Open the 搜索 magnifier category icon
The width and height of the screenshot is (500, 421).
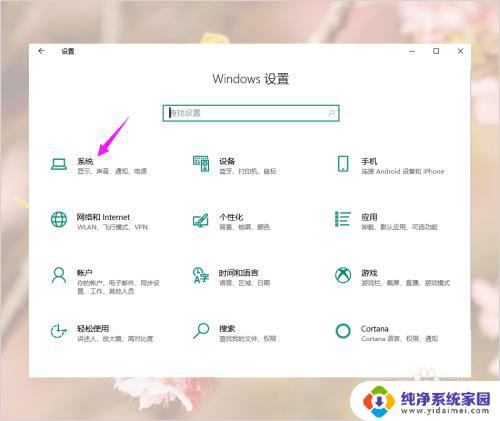click(x=201, y=331)
